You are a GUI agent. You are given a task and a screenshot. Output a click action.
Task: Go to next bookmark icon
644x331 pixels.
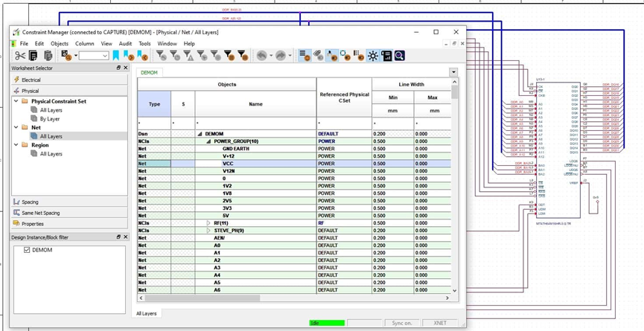(x=129, y=56)
